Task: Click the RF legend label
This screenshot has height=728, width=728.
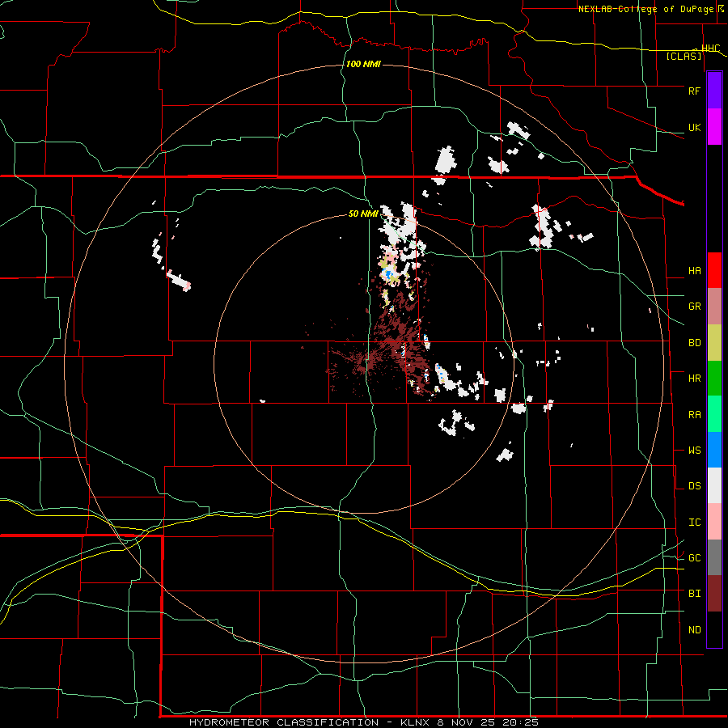Action: pyautogui.click(x=694, y=91)
